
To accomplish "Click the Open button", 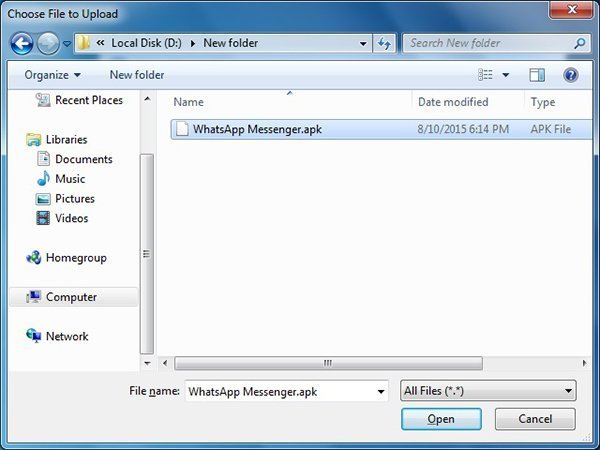I will pyautogui.click(x=441, y=419).
